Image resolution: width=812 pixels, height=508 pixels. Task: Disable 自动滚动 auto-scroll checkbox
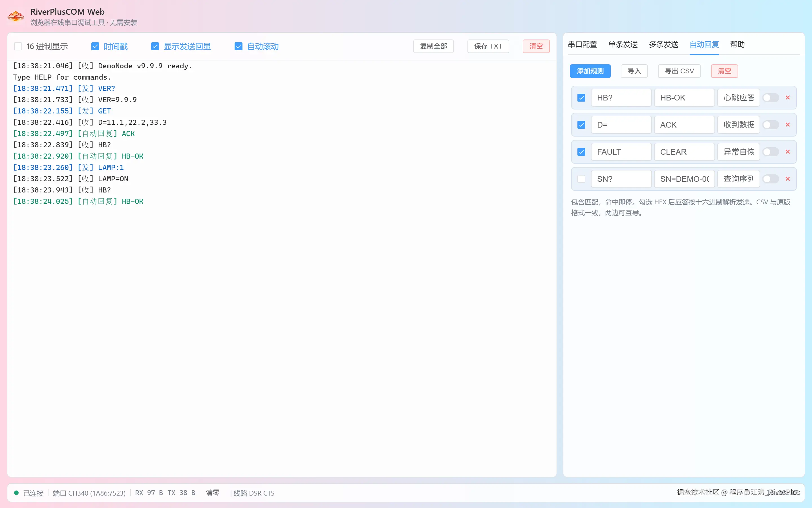point(239,46)
